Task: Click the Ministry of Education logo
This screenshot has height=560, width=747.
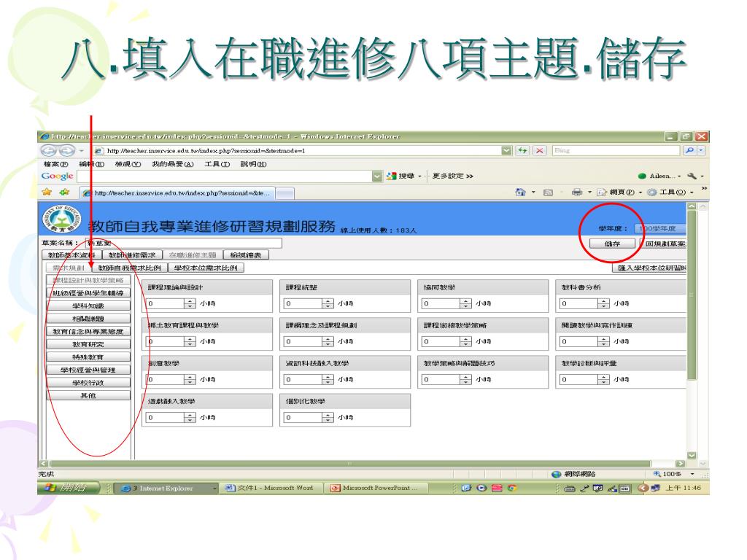Action: pyautogui.click(x=61, y=219)
